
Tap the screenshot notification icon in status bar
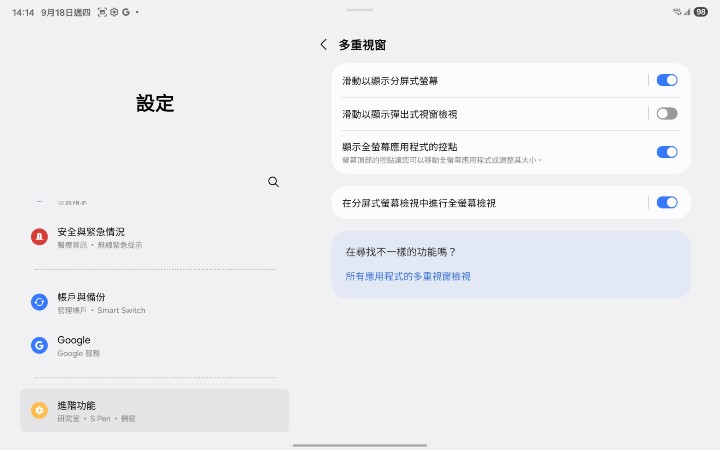102,12
